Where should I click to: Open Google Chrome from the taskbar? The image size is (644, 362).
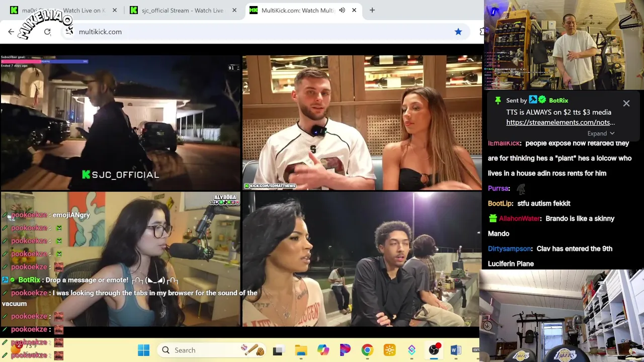click(367, 350)
